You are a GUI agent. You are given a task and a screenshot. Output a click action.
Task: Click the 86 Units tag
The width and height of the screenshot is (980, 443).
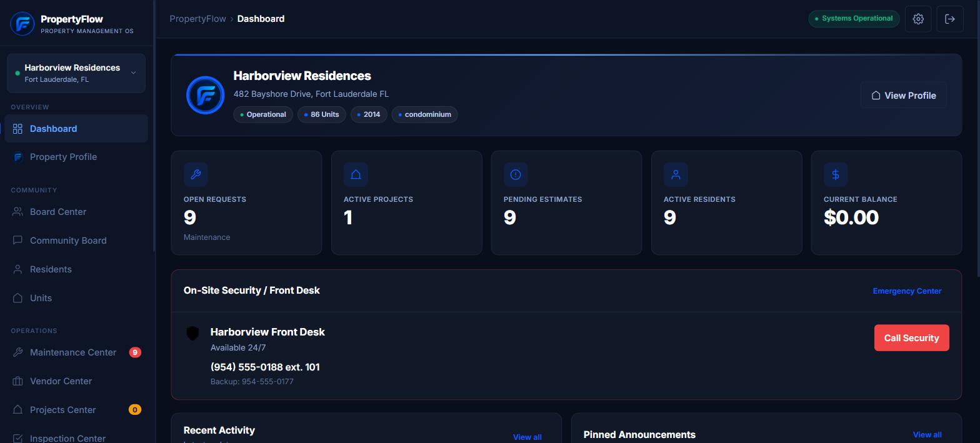click(x=322, y=114)
